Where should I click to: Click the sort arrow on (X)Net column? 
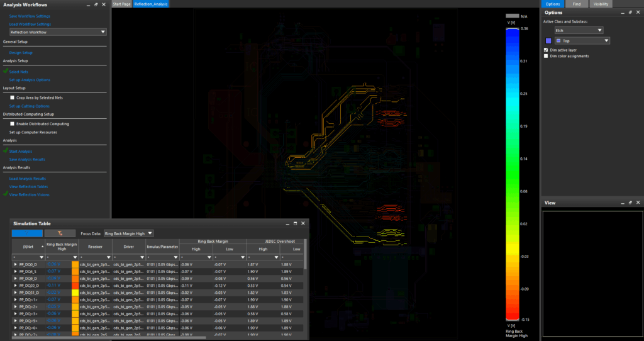[x=42, y=247]
